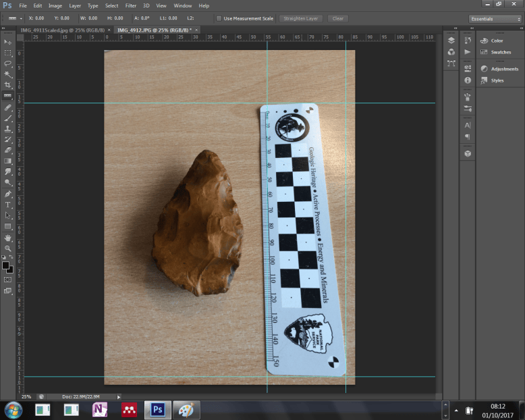The image size is (525, 420).
Task: Click the Clear button
Action: [338, 19]
